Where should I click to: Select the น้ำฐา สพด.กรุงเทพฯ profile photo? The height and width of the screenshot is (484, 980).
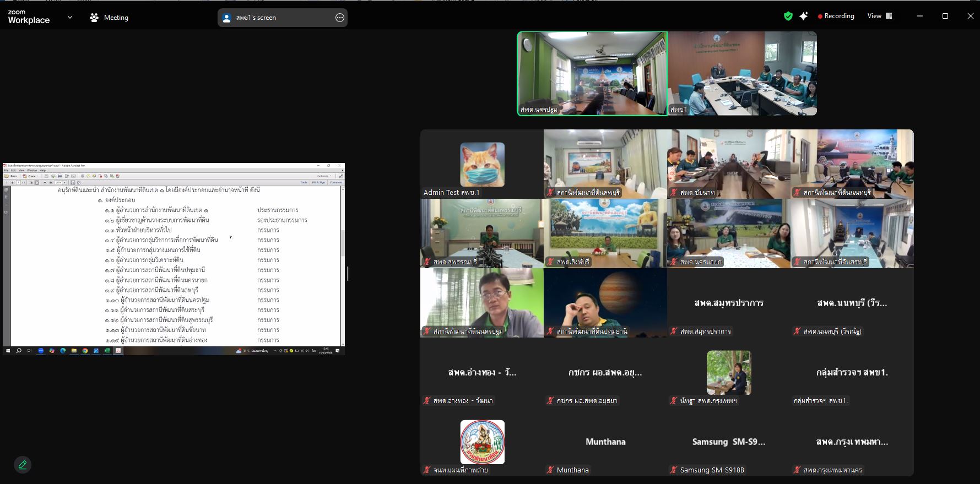tap(729, 373)
